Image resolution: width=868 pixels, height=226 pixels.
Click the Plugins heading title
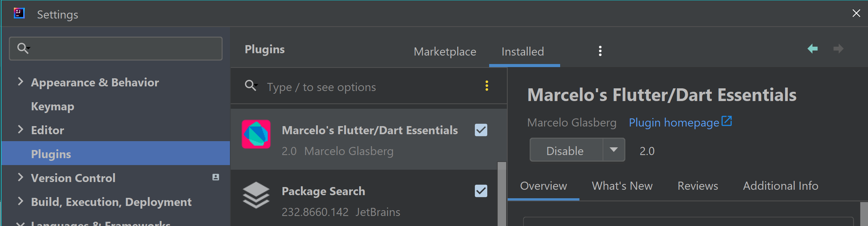coord(265,49)
